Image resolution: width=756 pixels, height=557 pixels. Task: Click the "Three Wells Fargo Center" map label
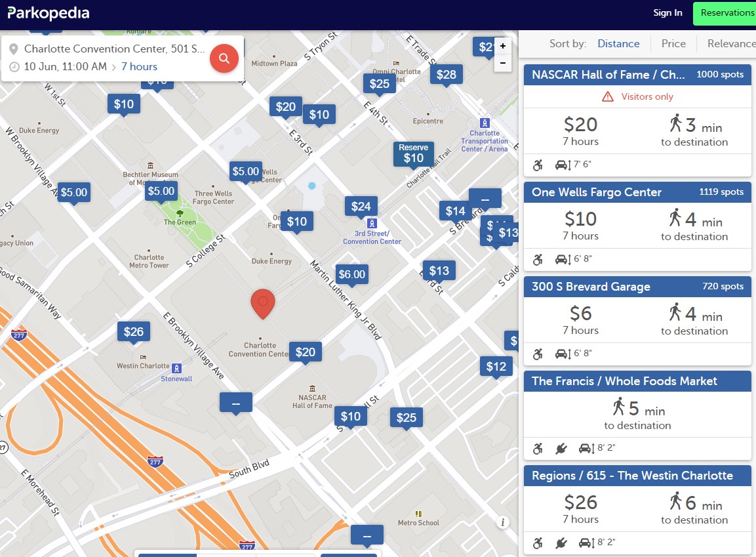point(213,197)
